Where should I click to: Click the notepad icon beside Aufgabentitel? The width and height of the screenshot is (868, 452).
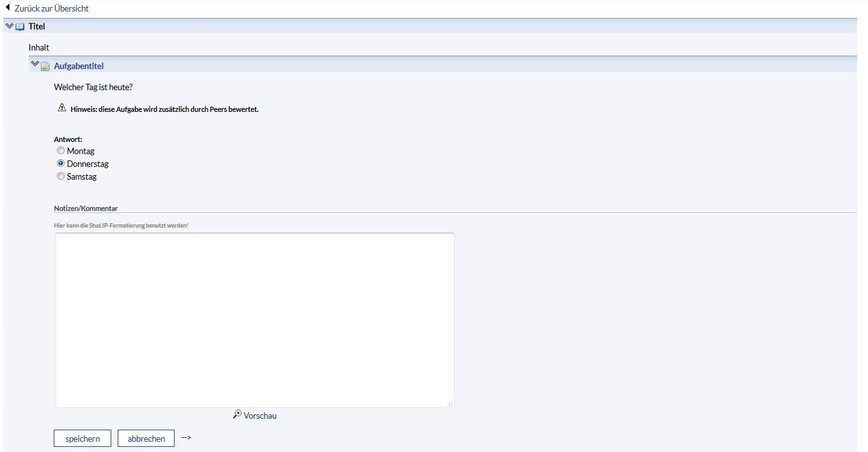coord(45,66)
